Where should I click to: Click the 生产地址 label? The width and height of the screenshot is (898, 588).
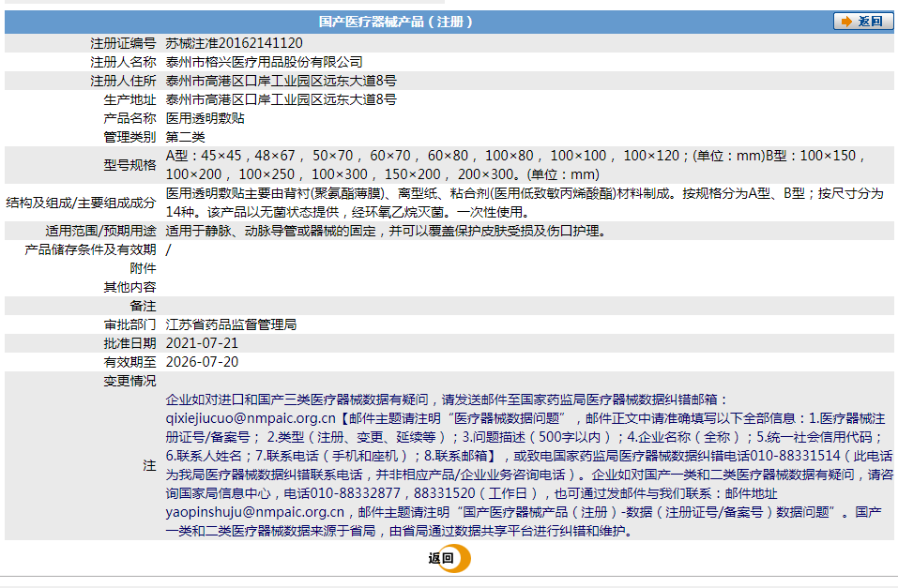[129, 99]
